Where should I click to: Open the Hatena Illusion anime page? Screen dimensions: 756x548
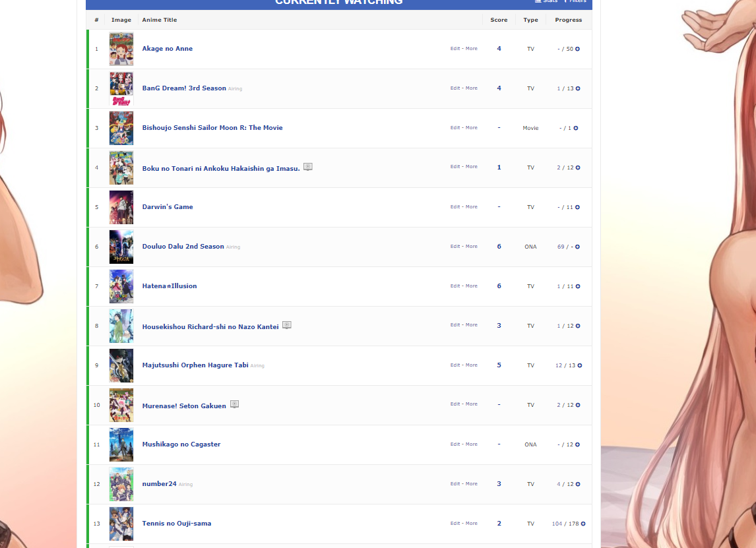click(x=170, y=286)
